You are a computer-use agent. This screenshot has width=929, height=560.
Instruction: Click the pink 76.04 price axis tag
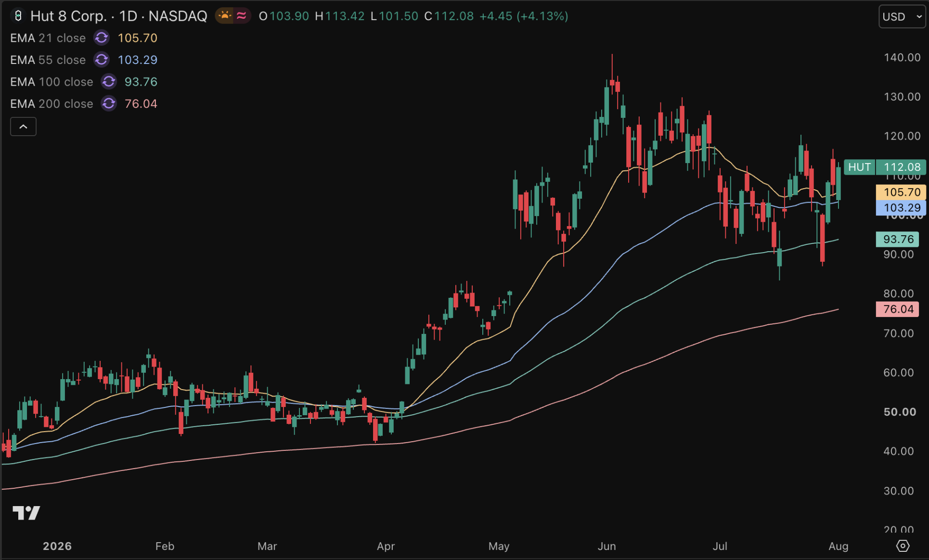pyautogui.click(x=898, y=309)
